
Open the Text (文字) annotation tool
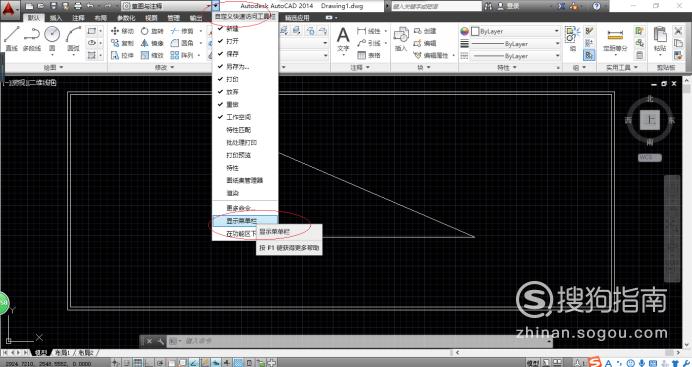click(343, 39)
